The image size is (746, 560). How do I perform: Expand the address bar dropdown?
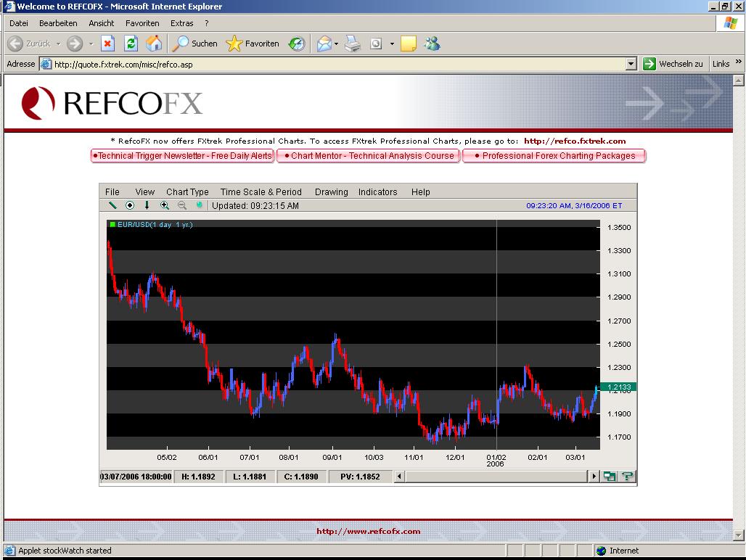click(x=631, y=63)
